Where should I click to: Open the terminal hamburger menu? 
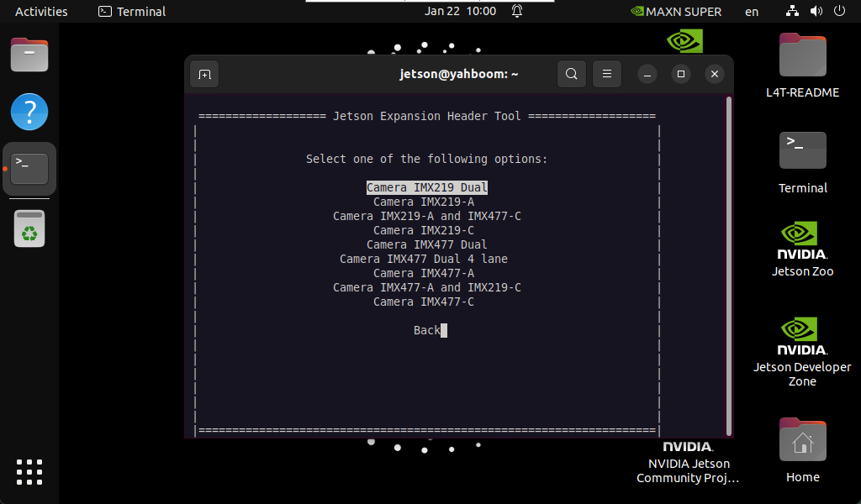click(607, 74)
